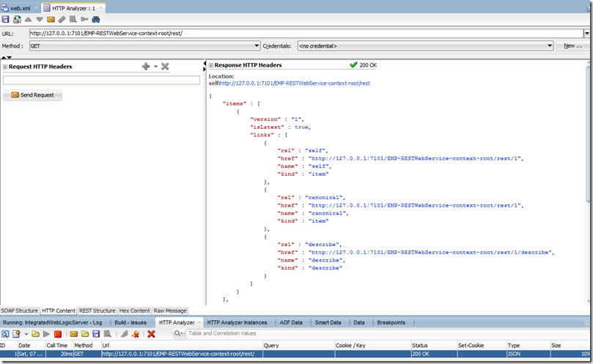593x364 pixels.
Task: Remove header with the X icon beside the plus
Action: (165, 67)
